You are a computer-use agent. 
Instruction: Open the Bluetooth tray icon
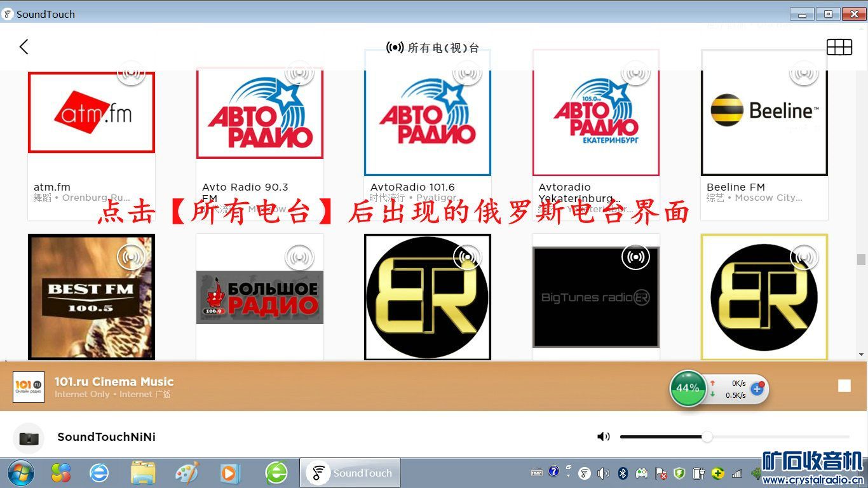(623, 473)
